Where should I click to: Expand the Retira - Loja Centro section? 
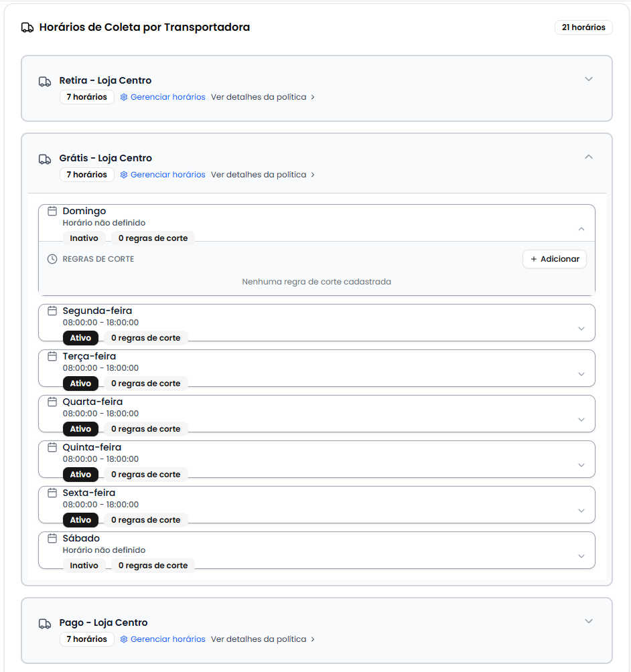pos(589,79)
